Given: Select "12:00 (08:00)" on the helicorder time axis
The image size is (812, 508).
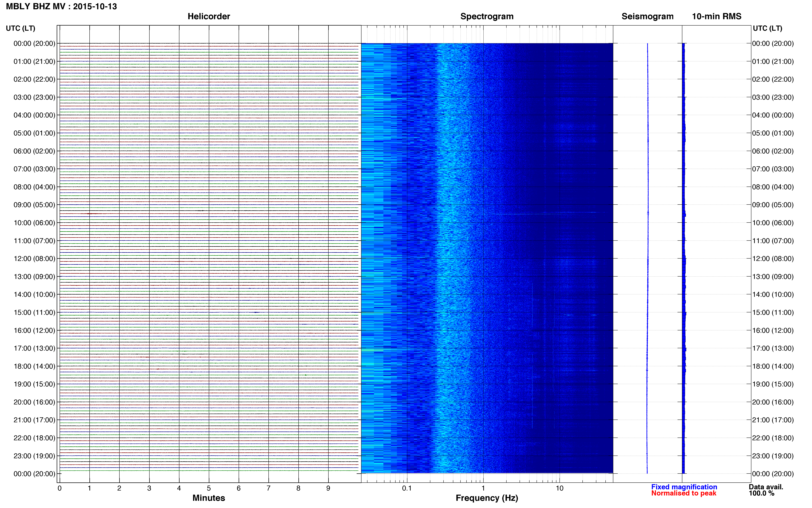Looking at the screenshot, I should [34, 259].
